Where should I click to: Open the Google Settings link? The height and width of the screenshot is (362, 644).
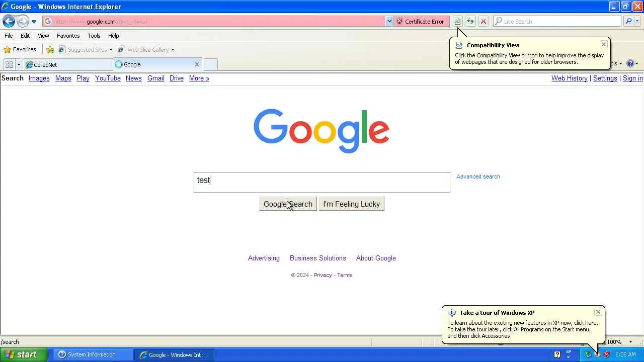coord(605,78)
